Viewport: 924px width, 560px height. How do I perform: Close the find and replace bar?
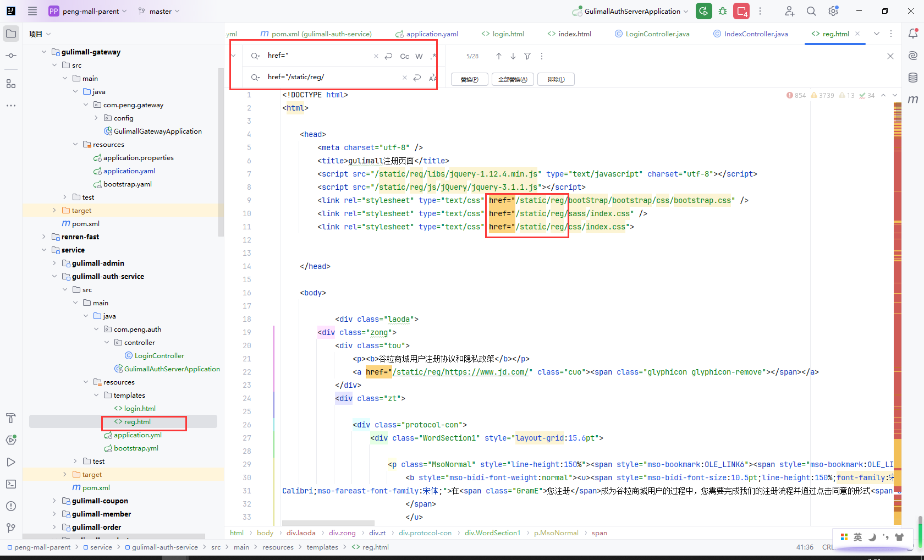coord(890,56)
